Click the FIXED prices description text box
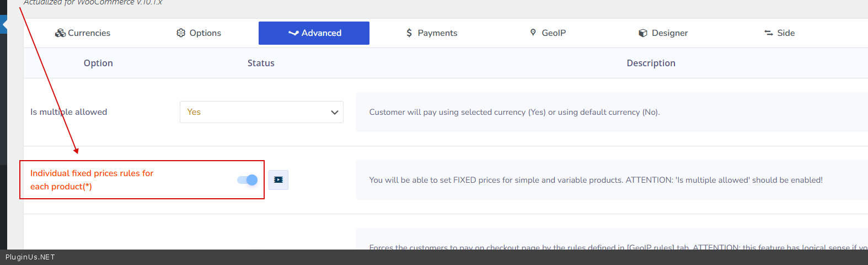The width and height of the screenshot is (868, 265). coord(596,180)
